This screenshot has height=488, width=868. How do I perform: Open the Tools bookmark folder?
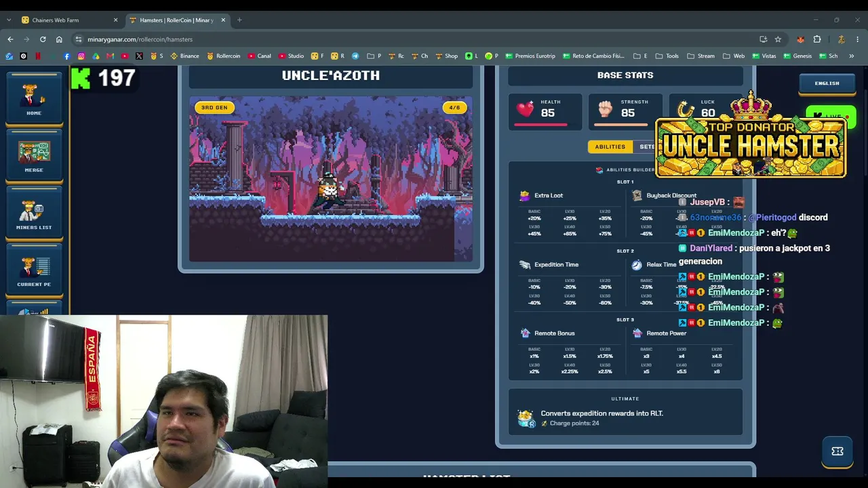667,56
